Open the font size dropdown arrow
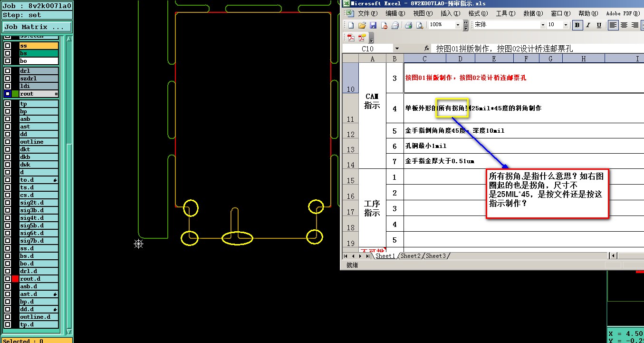Image resolution: width=644 pixels, height=343 pixels. point(566,25)
